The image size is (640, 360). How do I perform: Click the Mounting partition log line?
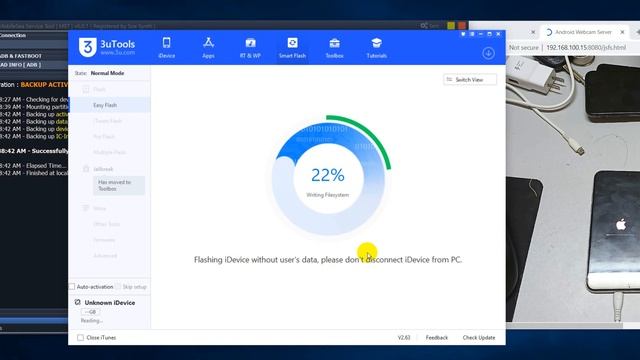point(34,107)
